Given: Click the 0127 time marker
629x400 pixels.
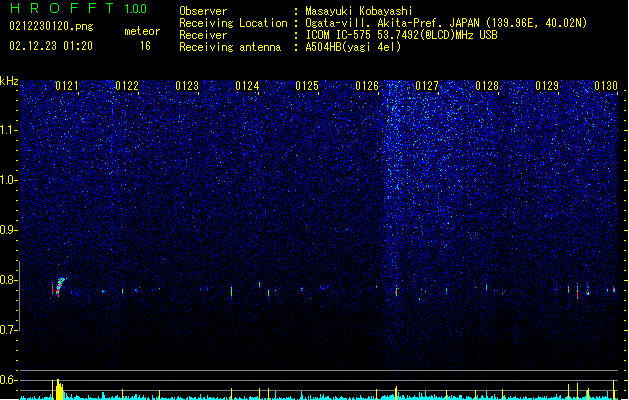Looking at the screenshot, I should [x=427, y=86].
